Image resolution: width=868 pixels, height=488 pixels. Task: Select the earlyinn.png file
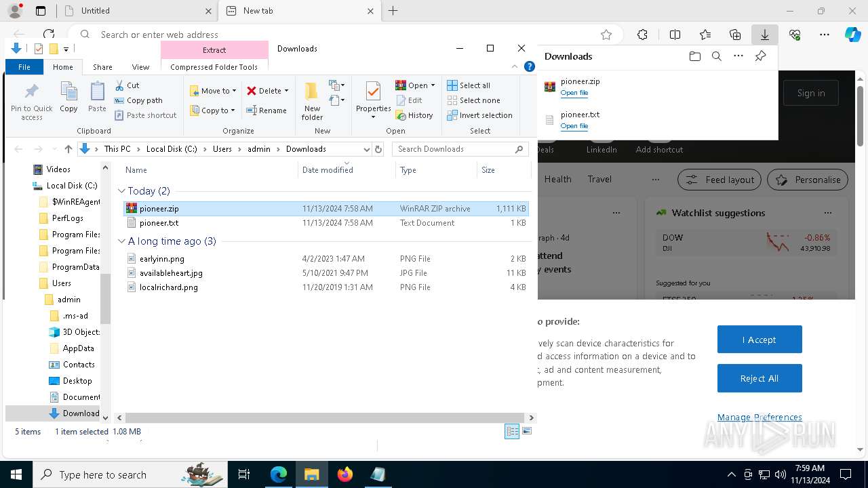[325, 259]
